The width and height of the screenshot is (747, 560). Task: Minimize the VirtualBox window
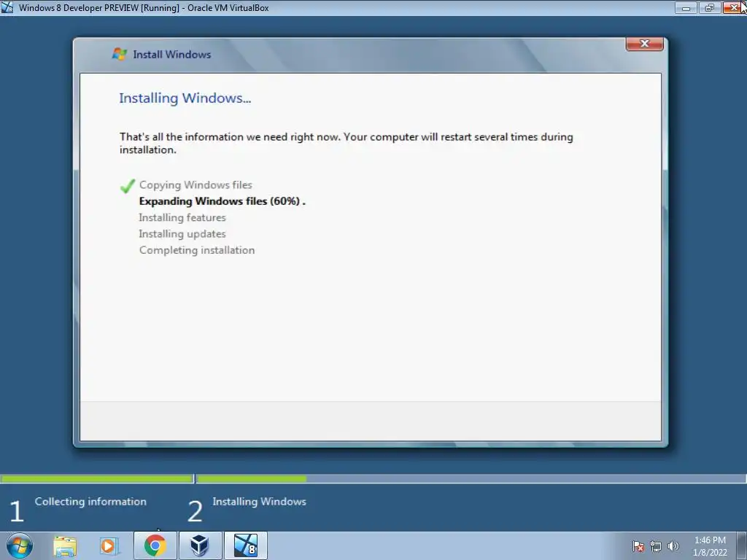pos(686,7)
